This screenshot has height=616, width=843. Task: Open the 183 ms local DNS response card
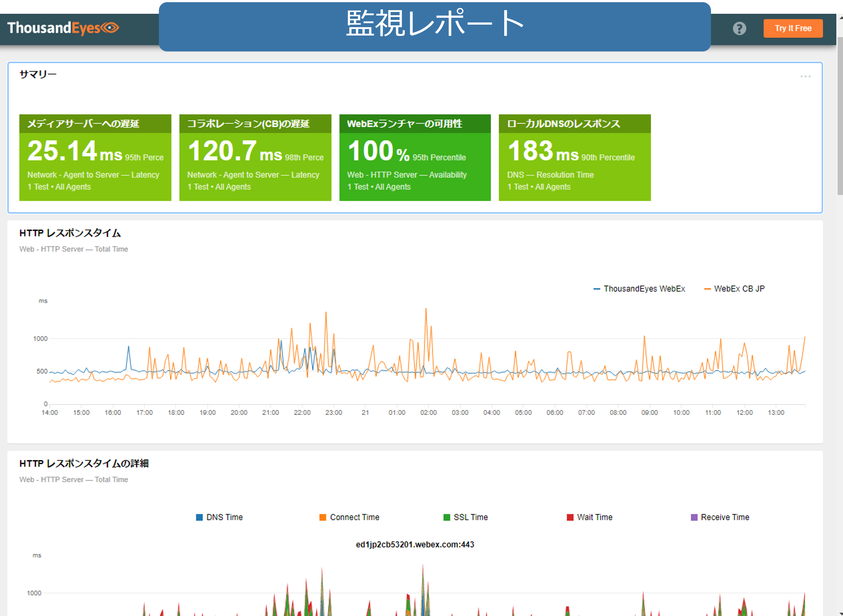coord(574,158)
